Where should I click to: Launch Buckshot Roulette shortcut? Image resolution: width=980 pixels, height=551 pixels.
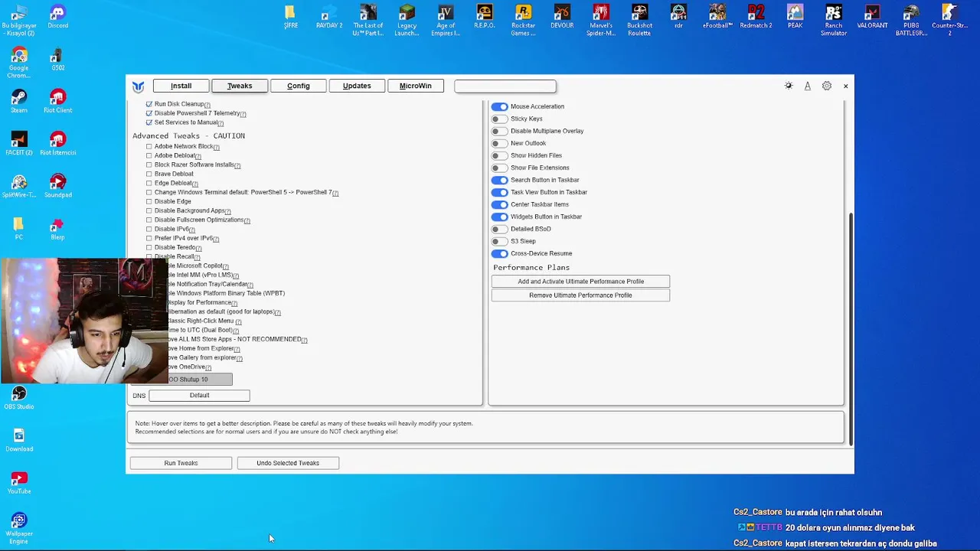pyautogui.click(x=639, y=21)
